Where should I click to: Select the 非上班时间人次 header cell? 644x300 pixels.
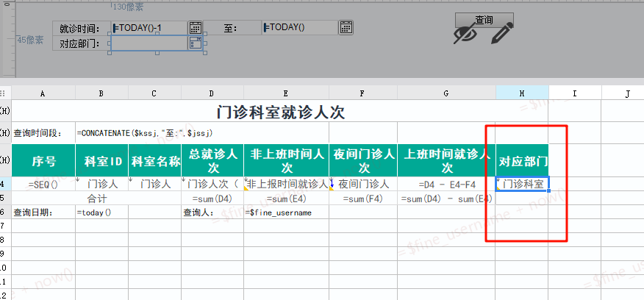(286, 161)
